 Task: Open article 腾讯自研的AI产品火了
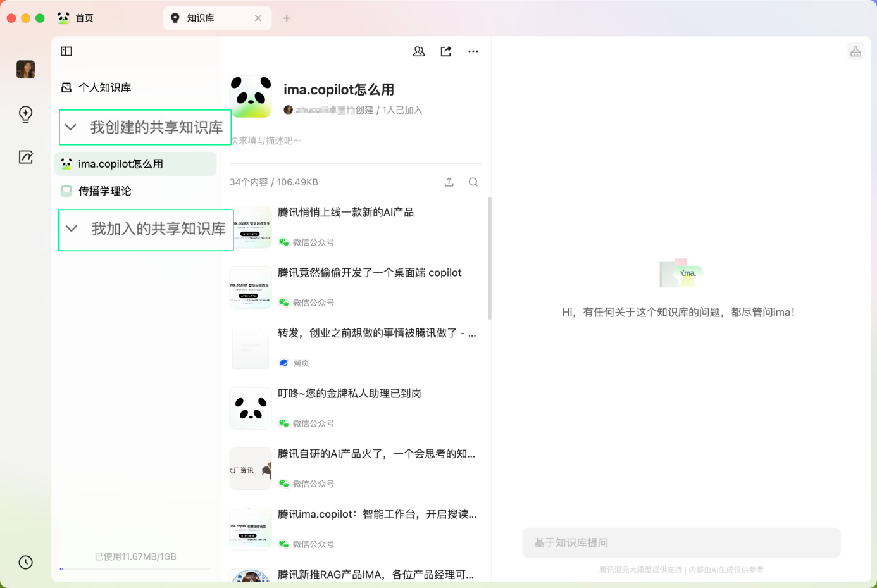coord(376,454)
